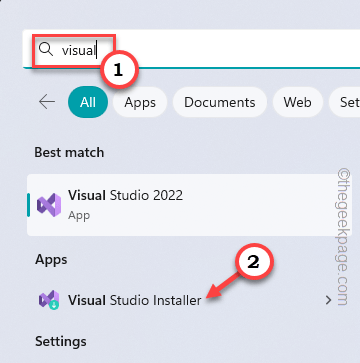The image size is (360, 363).
Task: Switch to the Web filter tab
Action: click(x=298, y=102)
